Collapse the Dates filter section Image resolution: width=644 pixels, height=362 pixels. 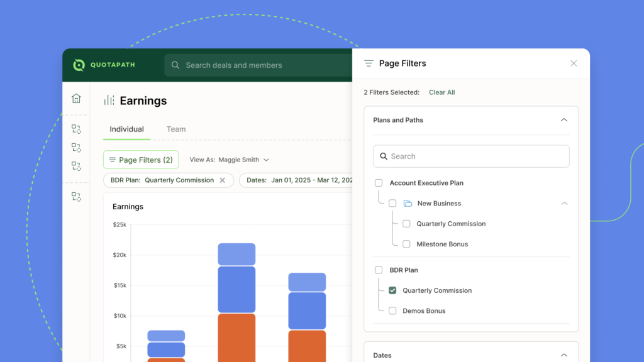(564, 355)
